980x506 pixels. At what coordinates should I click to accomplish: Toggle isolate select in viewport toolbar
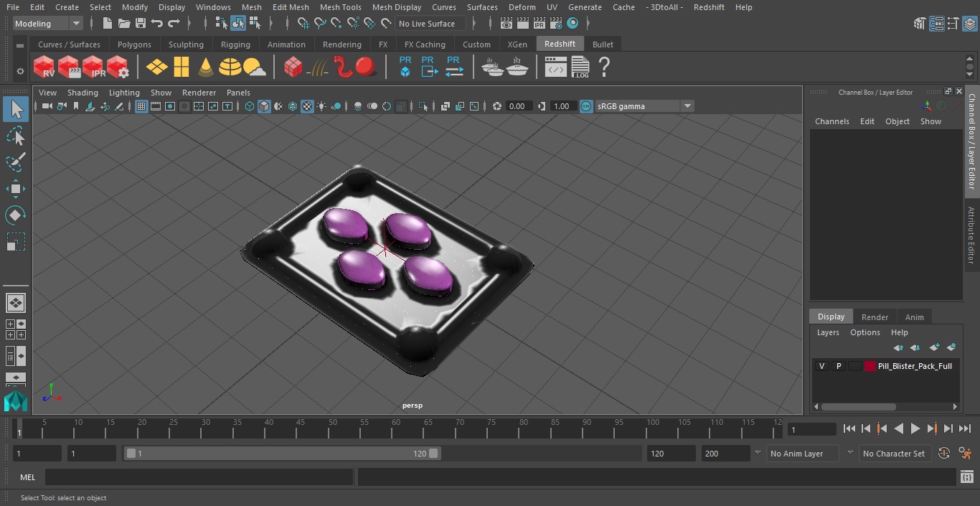423,106
